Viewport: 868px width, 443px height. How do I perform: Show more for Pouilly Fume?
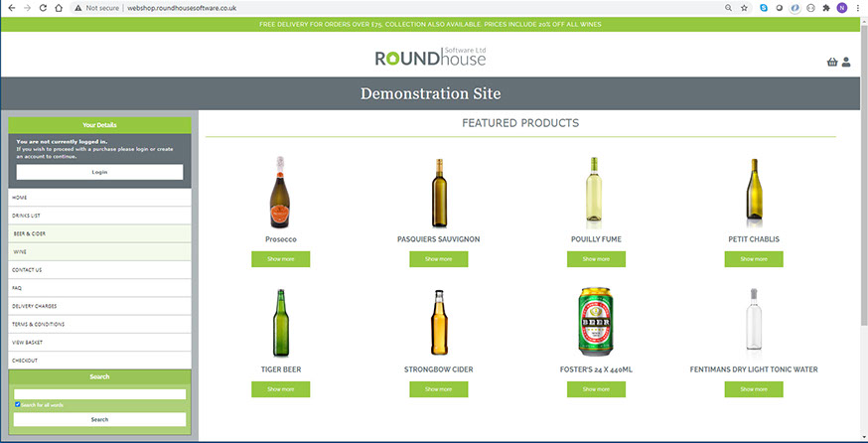(596, 259)
